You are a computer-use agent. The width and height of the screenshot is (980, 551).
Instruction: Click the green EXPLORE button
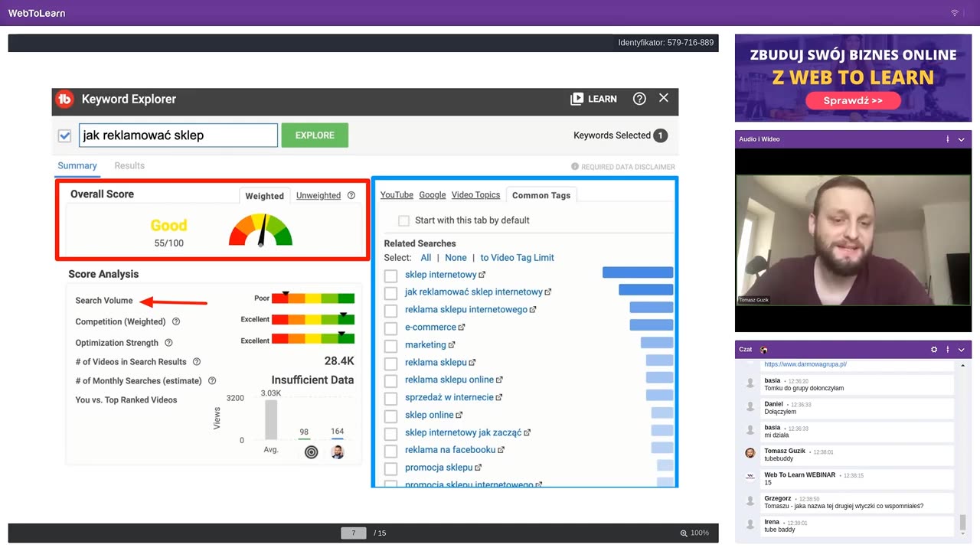coord(315,135)
